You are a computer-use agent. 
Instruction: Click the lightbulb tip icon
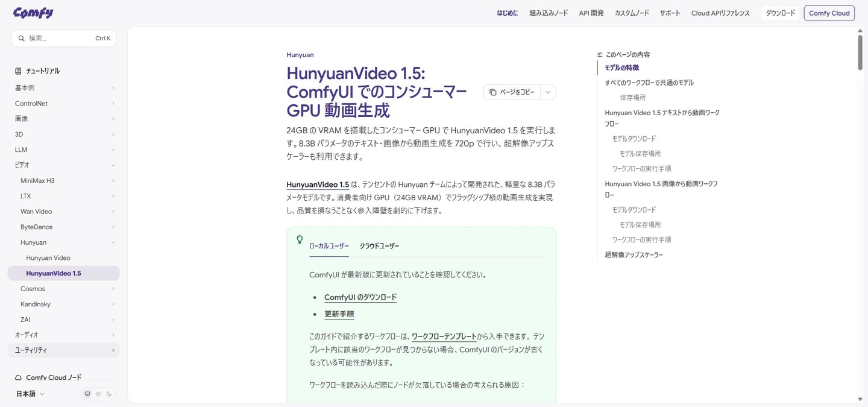[x=300, y=240]
